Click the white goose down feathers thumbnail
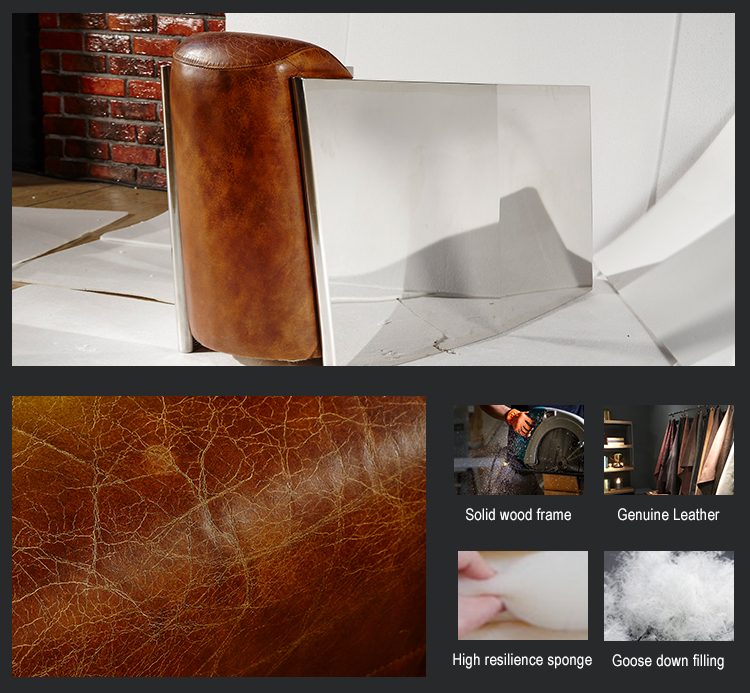The image size is (750, 693). click(x=669, y=595)
